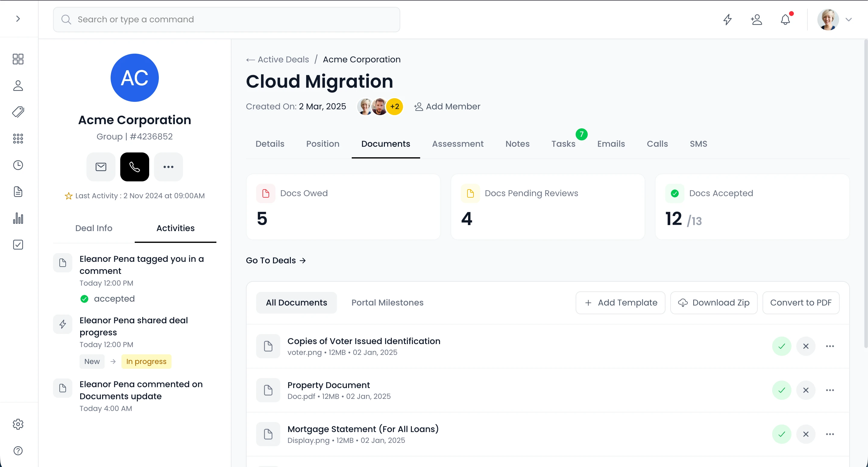Reject the Mortgage Statement with X button

tap(806, 434)
